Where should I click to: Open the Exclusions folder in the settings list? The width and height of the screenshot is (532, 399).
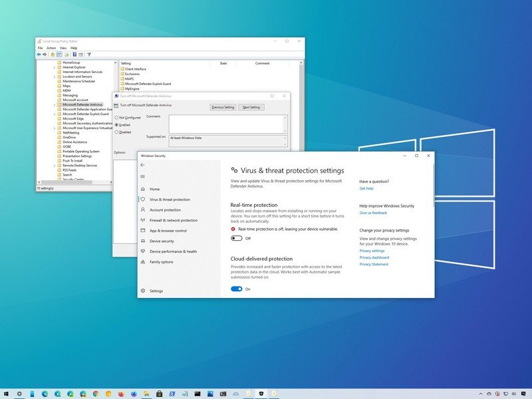click(x=130, y=74)
